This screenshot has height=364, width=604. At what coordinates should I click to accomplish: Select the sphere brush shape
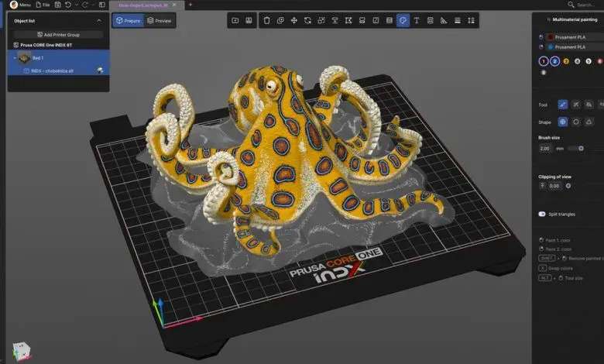pyautogui.click(x=563, y=122)
